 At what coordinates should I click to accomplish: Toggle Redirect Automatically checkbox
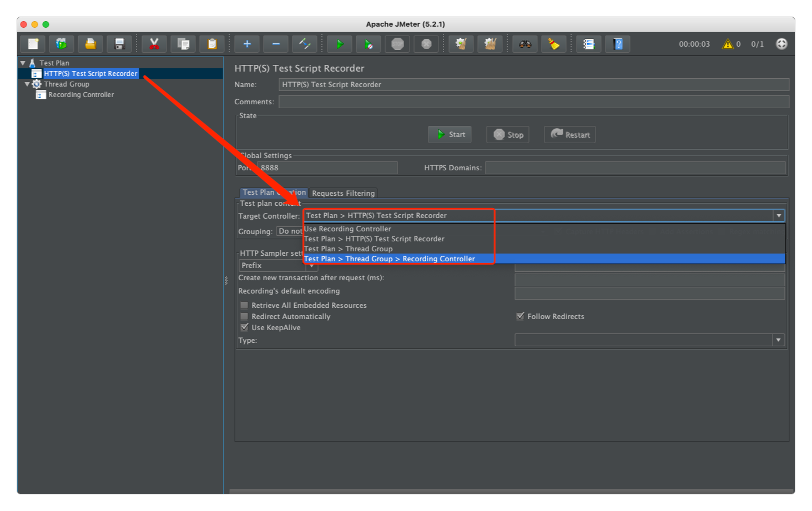coord(244,316)
